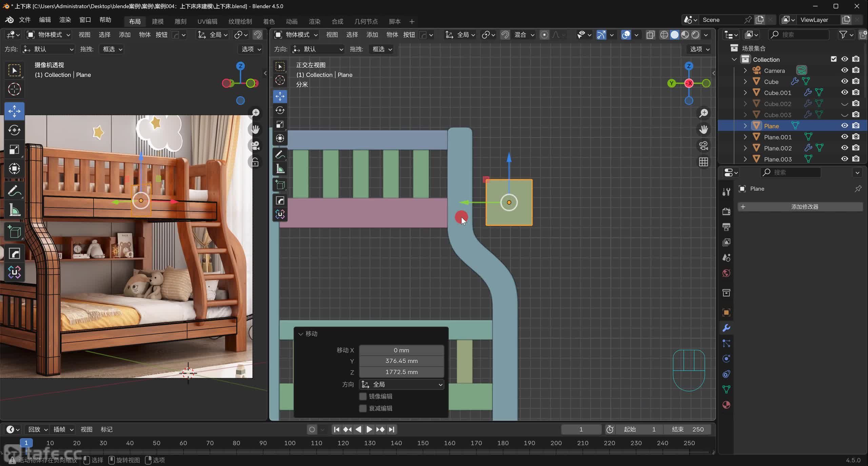Toggle orthographic grid icon in right viewport
Image resolution: width=868 pixels, height=466 pixels.
704,162
